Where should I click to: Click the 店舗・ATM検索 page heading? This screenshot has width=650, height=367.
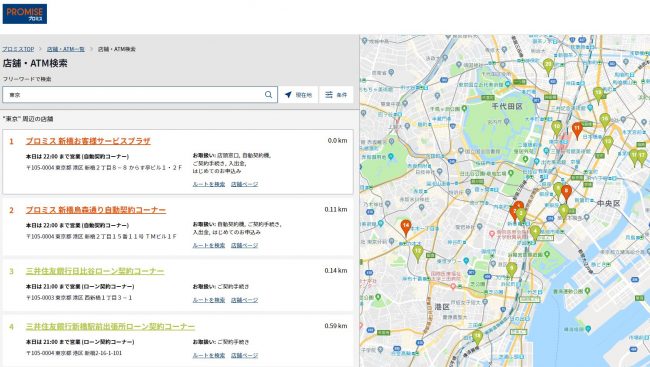coord(35,63)
